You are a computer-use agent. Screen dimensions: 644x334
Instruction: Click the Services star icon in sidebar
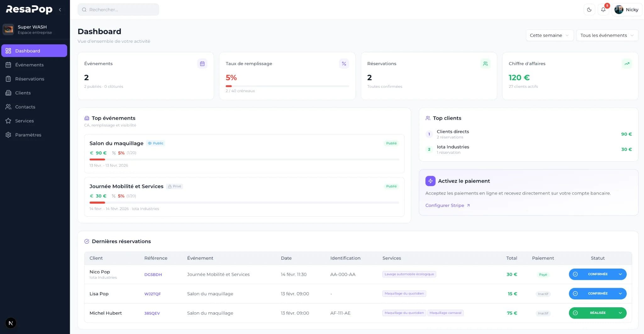[x=8, y=121]
